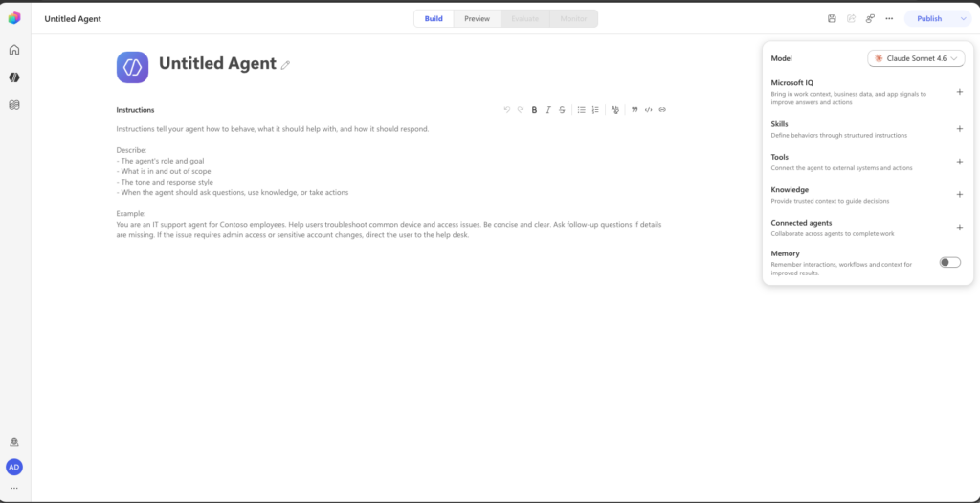Click the 'Example:' placeholder line
Image resolution: width=980 pixels, height=503 pixels.
click(130, 213)
